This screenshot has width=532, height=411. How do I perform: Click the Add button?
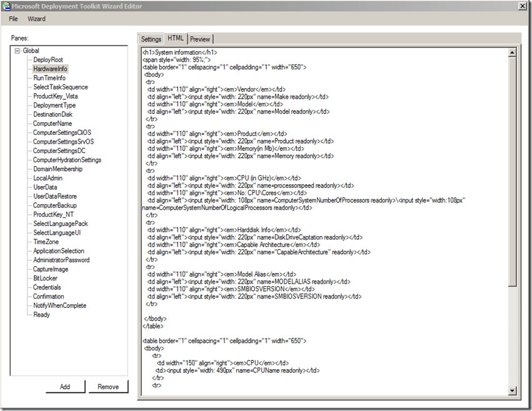65,387
